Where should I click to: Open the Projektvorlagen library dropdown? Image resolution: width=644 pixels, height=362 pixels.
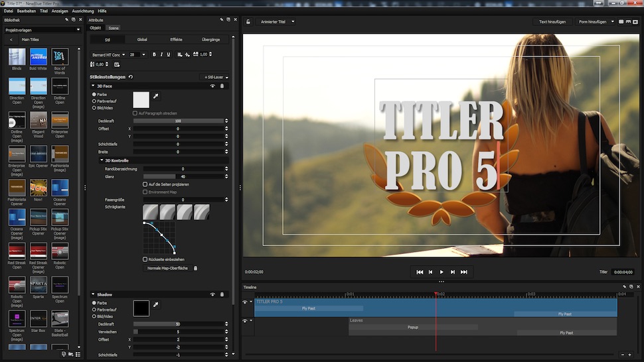41,30
